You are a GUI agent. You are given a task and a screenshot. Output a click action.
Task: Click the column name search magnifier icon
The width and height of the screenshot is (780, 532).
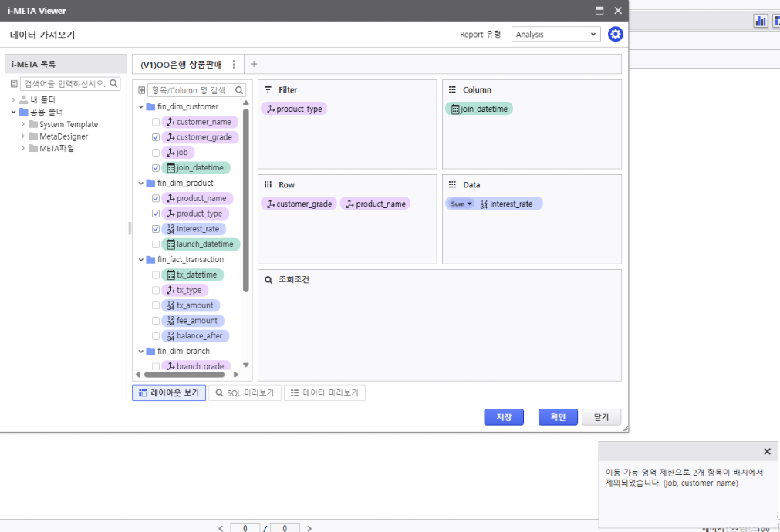pyautogui.click(x=239, y=90)
